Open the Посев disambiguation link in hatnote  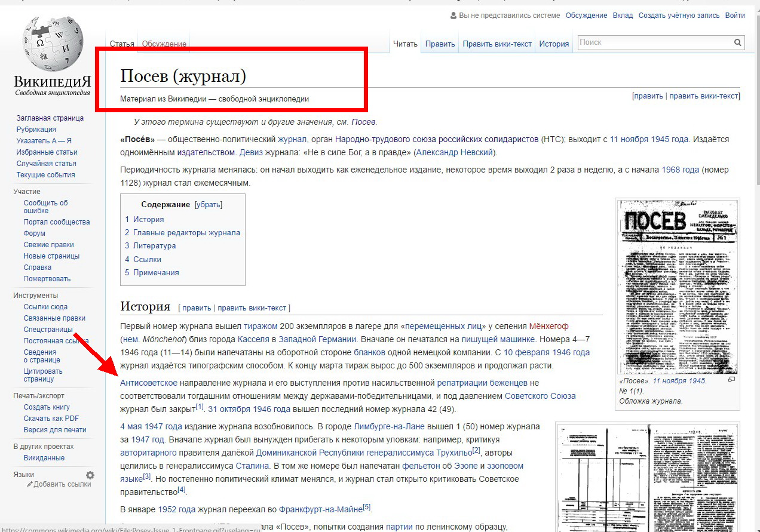coord(363,122)
